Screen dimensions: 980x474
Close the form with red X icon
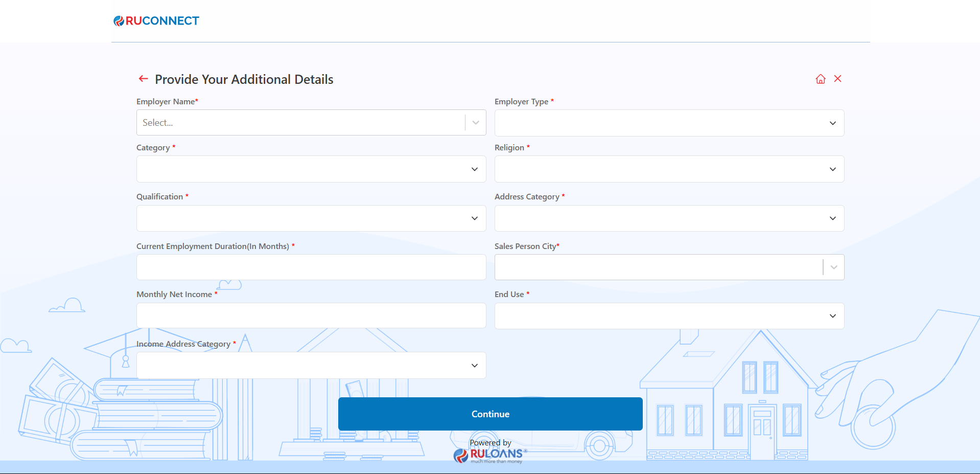point(837,79)
